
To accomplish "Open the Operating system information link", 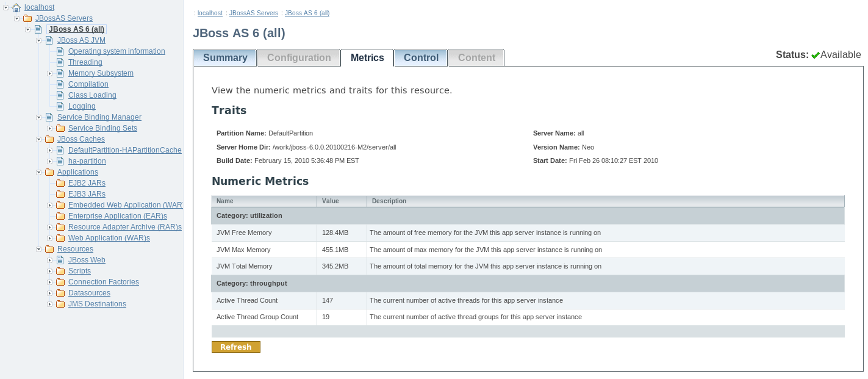I will 117,51.
